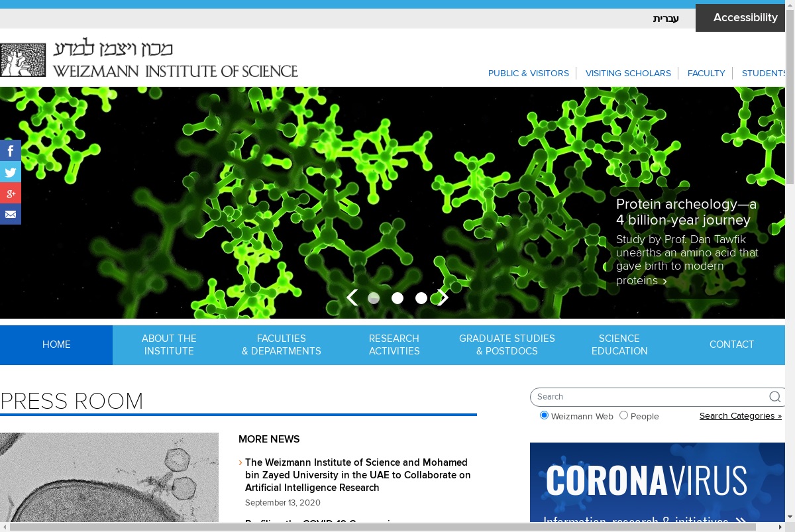795x532 pixels.
Task: Share the page on Facebook
Action: [11, 151]
